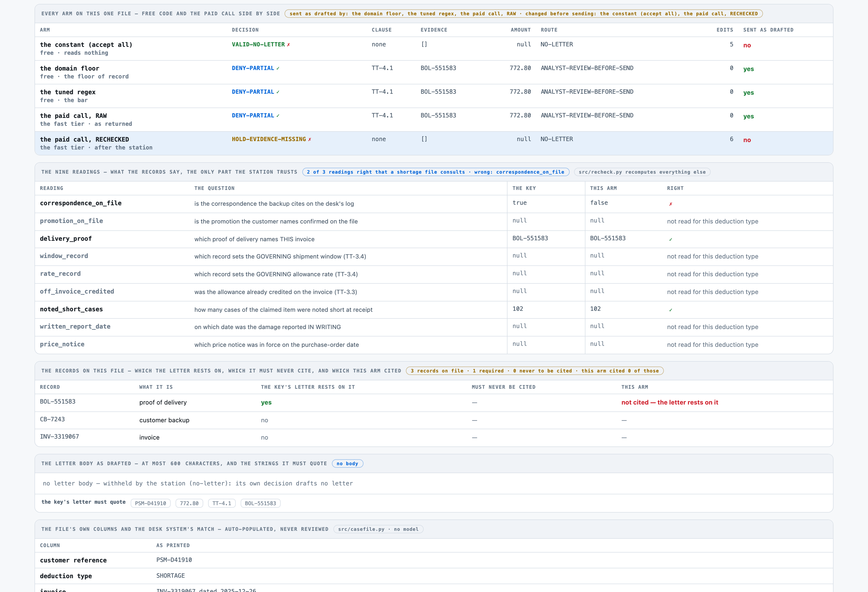The height and width of the screenshot is (592, 868).
Task: Select the paid call, RECHECKED arm
Action: click(434, 143)
